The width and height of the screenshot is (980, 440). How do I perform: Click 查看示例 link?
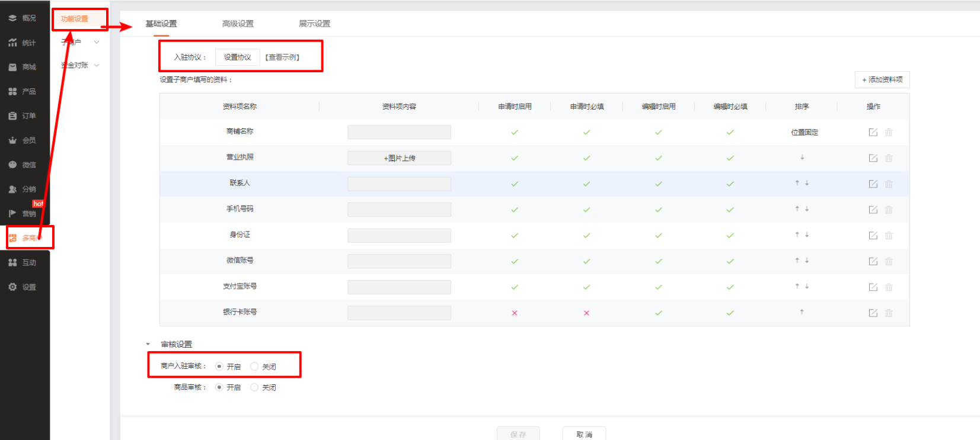282,57
